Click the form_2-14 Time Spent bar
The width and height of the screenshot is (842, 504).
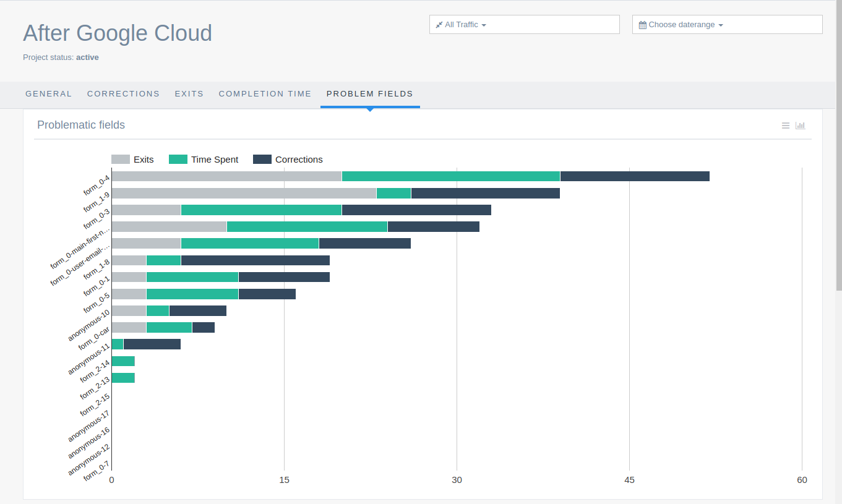123,361
